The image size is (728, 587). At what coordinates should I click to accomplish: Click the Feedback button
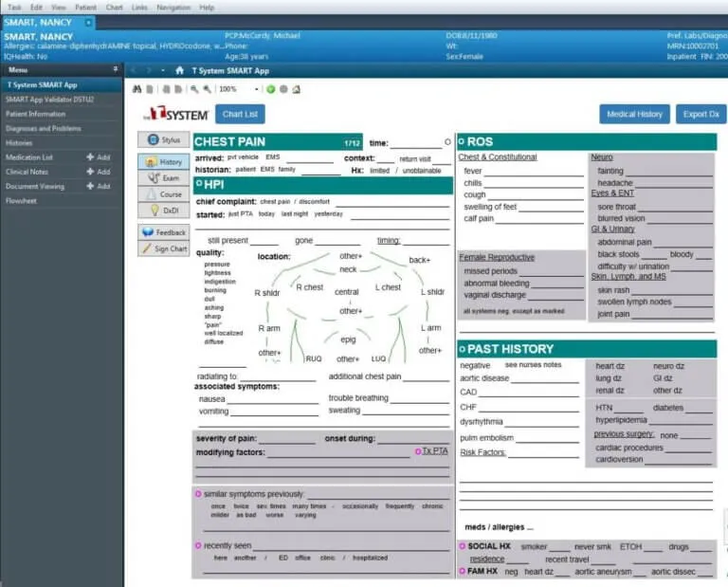pyautogui.click(x=163, y=232)
